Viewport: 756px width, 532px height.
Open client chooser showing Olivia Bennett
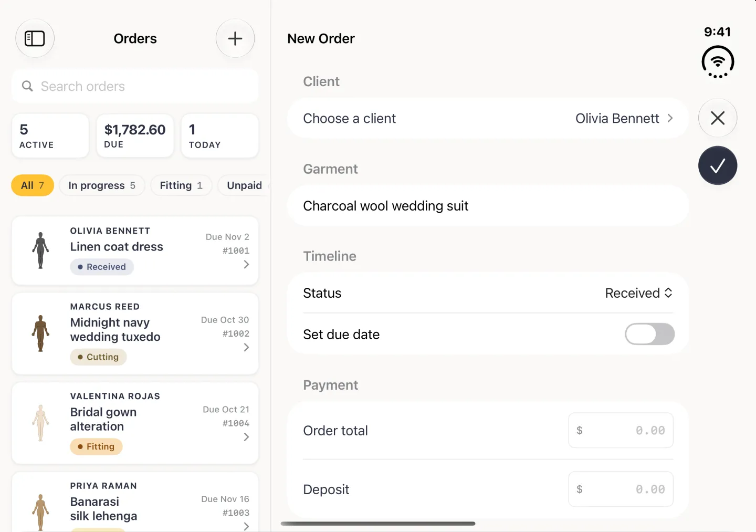[x=488, y=118]
